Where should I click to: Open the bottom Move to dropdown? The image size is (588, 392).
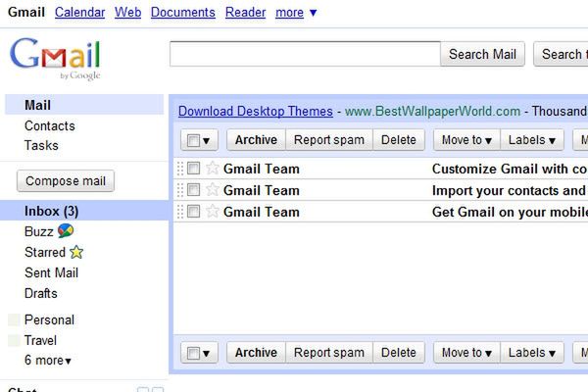[466, 353]
